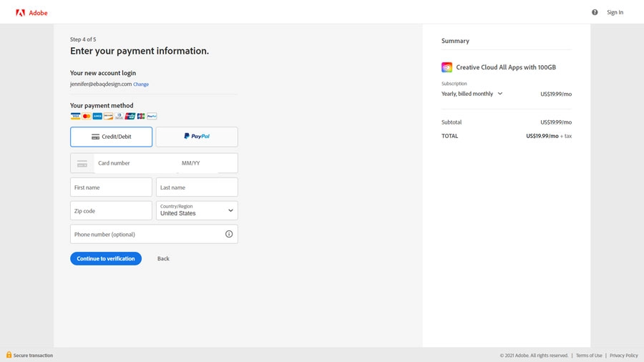Focus the Phone number (optional) field
Screen dimensions: 644x362
tap(154, 234)
